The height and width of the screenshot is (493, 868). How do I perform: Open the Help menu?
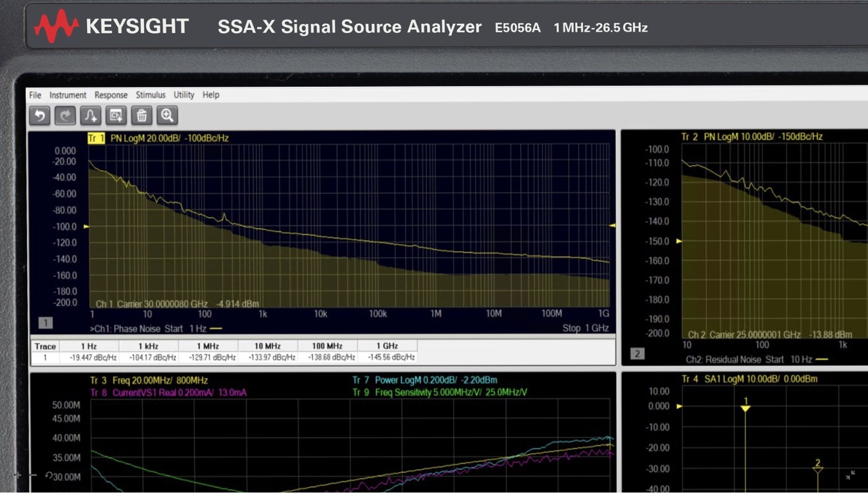click(x=211, y=95)
